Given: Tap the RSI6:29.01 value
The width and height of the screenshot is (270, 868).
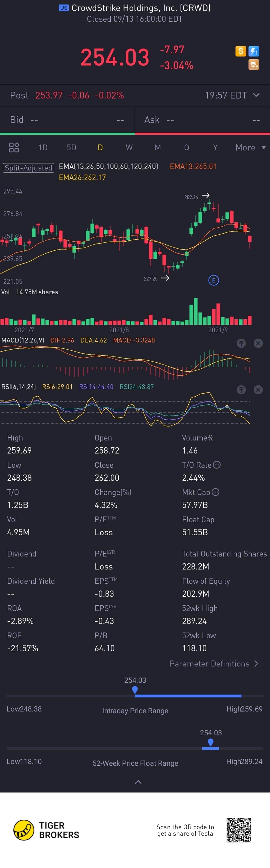Looking at the screenshot, I should [57, 386].
